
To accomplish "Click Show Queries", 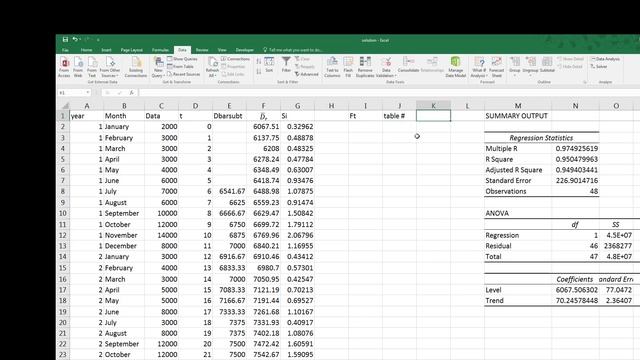I will tap(182, 59).
